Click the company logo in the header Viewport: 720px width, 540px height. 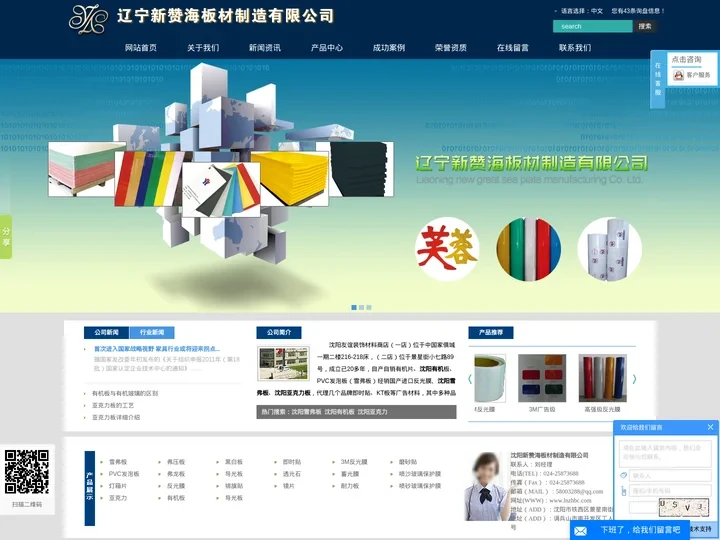tap(89, 19)
